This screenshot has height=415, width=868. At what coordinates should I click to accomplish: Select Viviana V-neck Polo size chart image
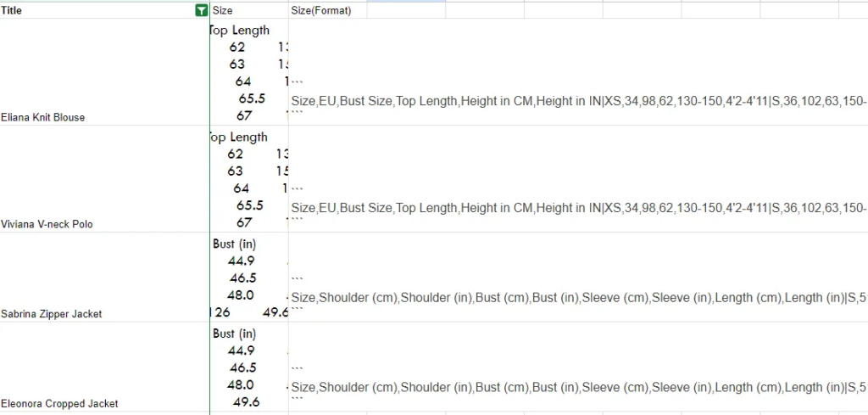[x=249, y=179]
